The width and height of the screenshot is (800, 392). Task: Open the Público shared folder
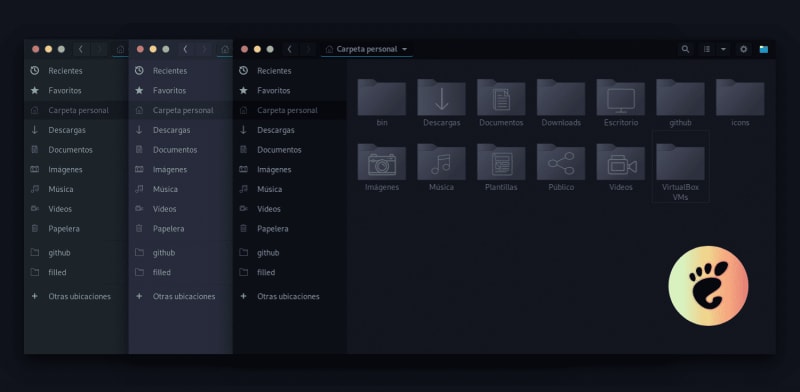561,162
